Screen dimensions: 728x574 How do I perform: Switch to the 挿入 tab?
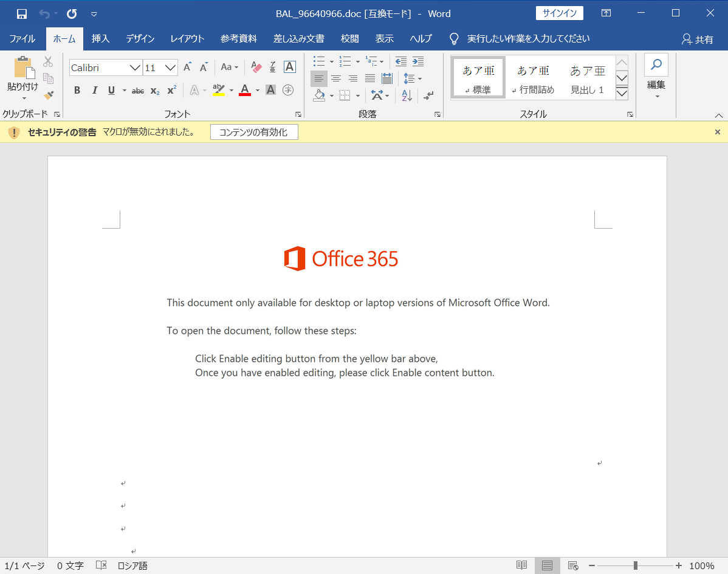100,38
